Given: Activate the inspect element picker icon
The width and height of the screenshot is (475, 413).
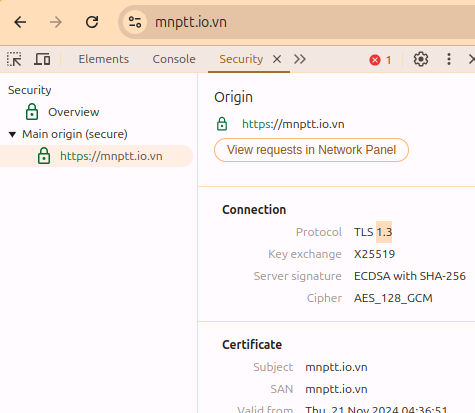Looking at the screenshot, I should [14, 59].
